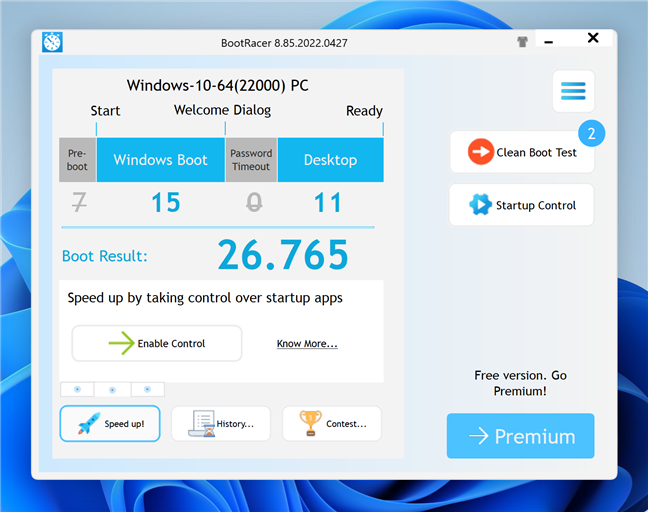Select the second tip page dot
The height and width of the screenshot is (512, 648).
[x=112, y=390]
